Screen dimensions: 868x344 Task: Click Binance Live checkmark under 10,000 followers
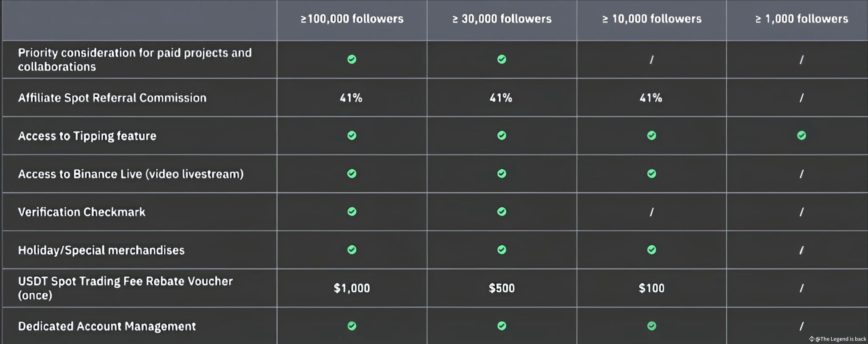(x=651, y=173)
